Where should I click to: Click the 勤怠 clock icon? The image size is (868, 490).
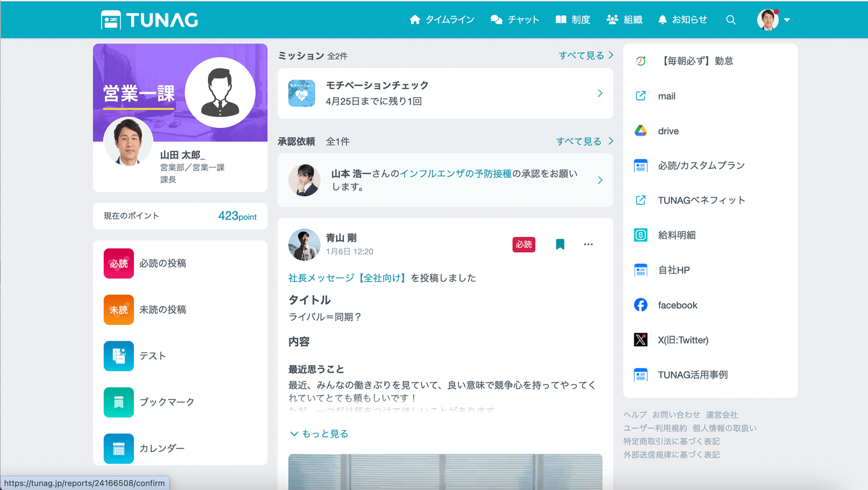pos(641,61)
